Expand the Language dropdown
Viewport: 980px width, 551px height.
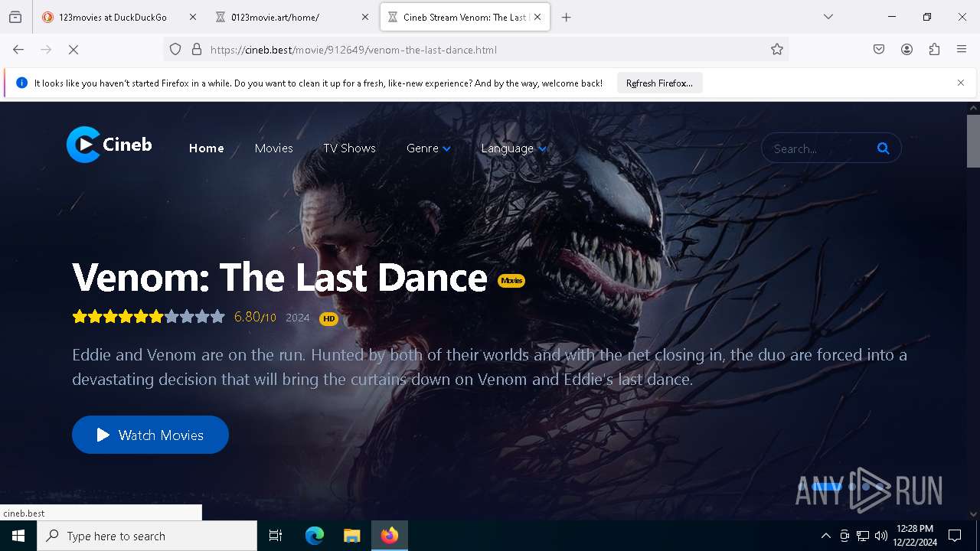click(514, 148)
